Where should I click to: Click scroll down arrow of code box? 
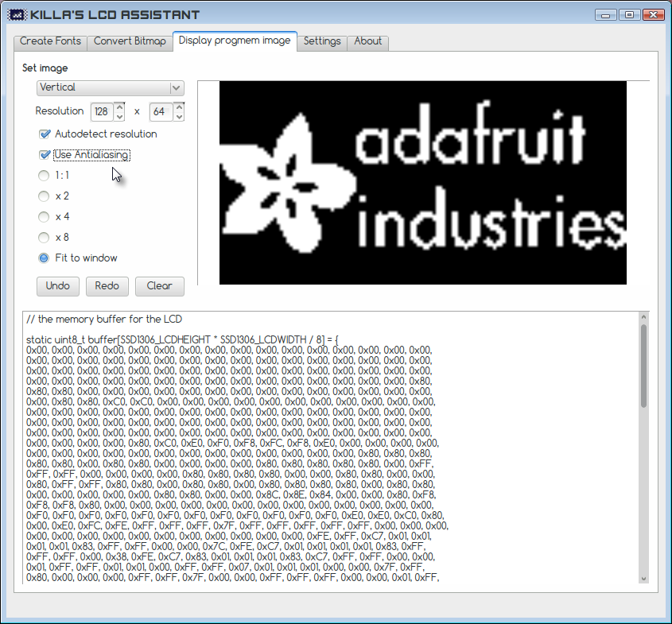coord(643,579)
